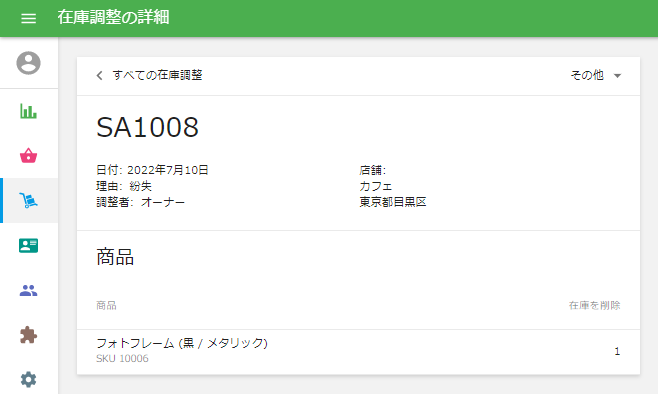Click the 在庫調整の詳細 page title
The height and width of the screenshot is (394, 658).
tap(113, 18)
